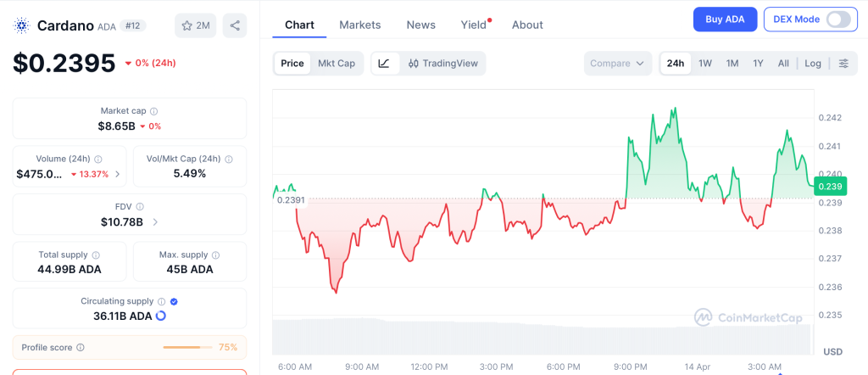Select the 1W time range
Image resolution: width=868 pixels, height=375 pixels.
705,64
